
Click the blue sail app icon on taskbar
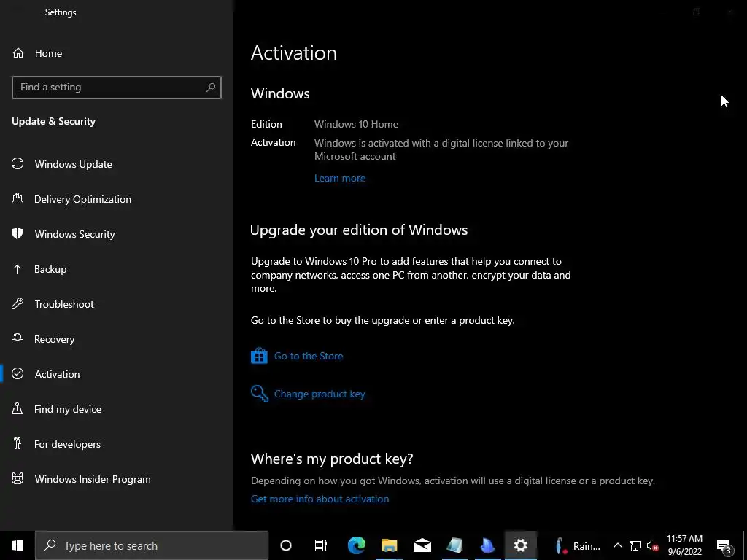pyautogui.click(x=488, y=545)
